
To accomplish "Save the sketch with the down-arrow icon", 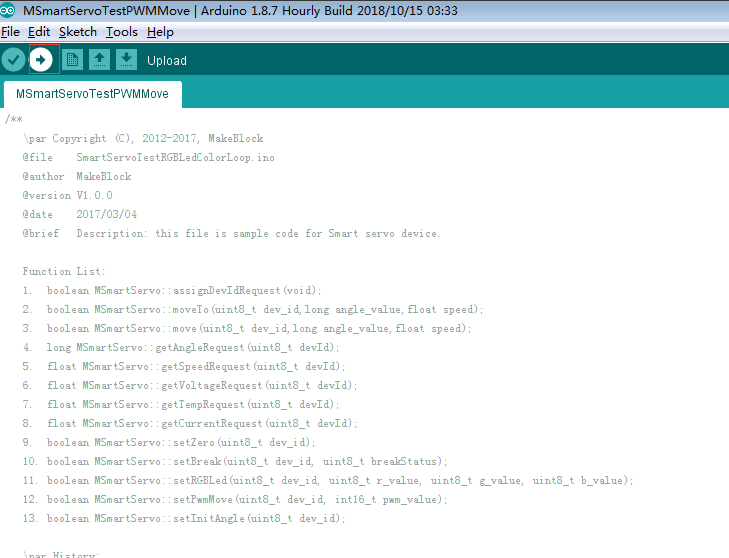I will tap(126, 60).
